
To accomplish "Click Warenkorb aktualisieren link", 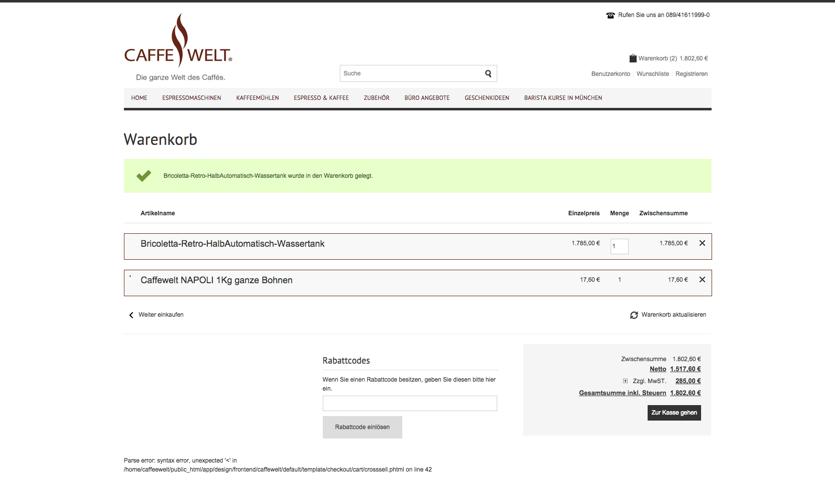I will click(x=674, y=315).
